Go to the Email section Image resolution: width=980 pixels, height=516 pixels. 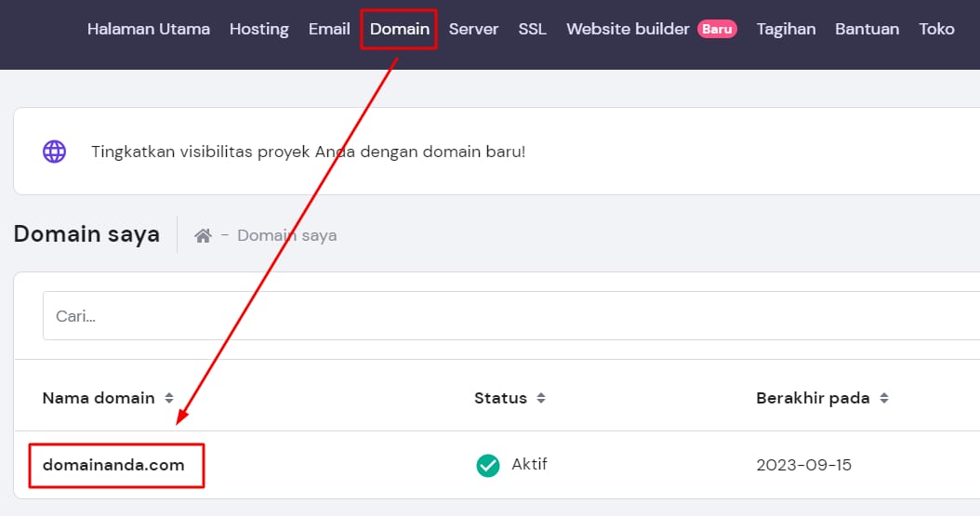point(329,29)
